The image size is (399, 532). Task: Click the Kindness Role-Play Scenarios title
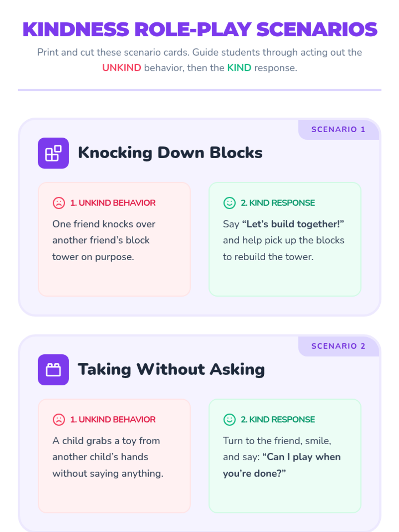[200, 30]
